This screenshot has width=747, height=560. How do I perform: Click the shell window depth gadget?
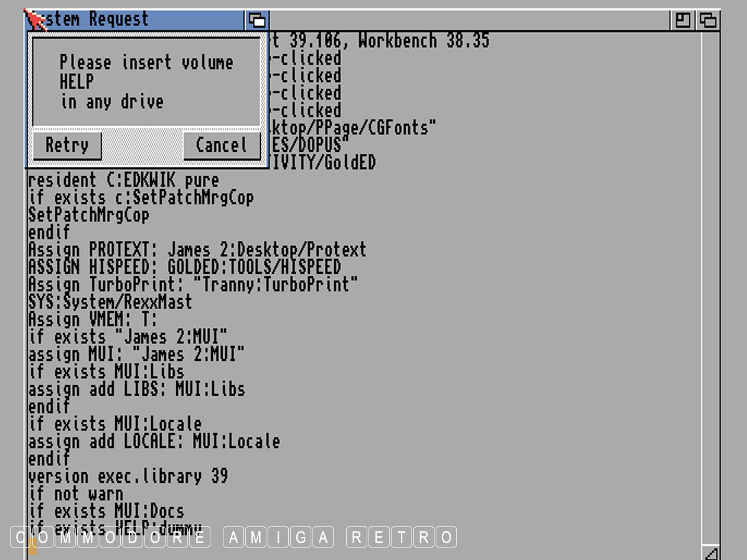(x=708, y=21)
